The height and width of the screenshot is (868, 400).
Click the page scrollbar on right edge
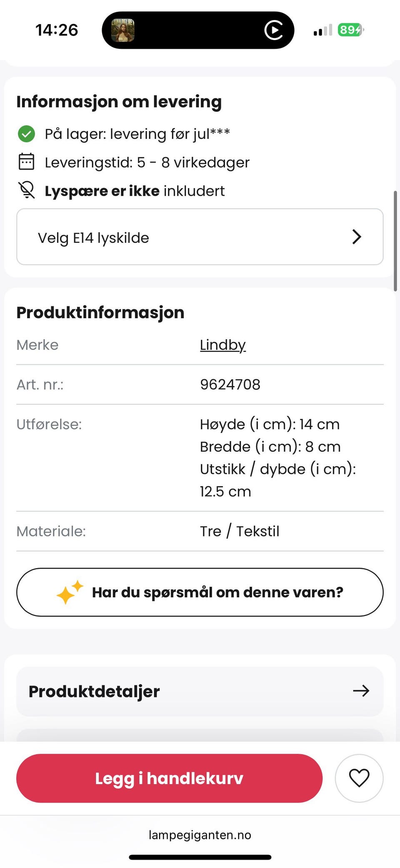tap(395, 241)
